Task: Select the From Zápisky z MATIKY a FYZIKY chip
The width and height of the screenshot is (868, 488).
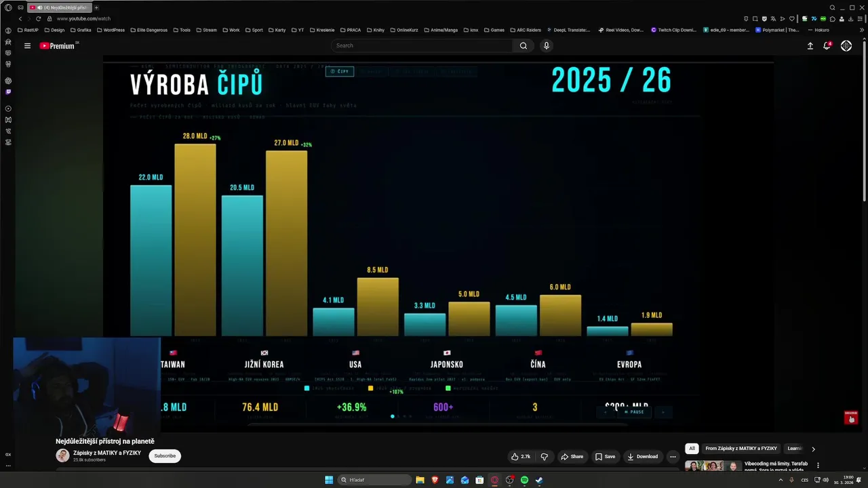Action: click(x=741, y=448)
